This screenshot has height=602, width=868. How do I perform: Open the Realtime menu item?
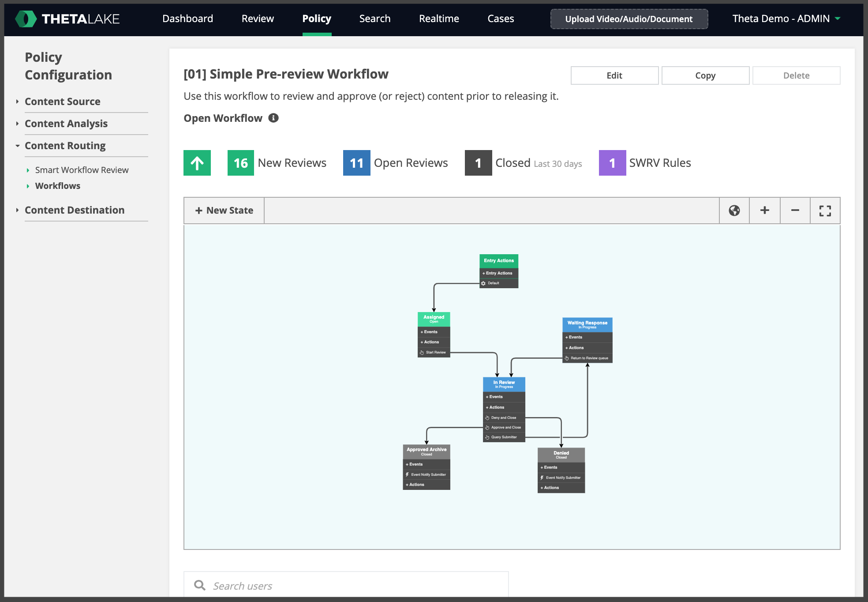[x=439, y=19]
